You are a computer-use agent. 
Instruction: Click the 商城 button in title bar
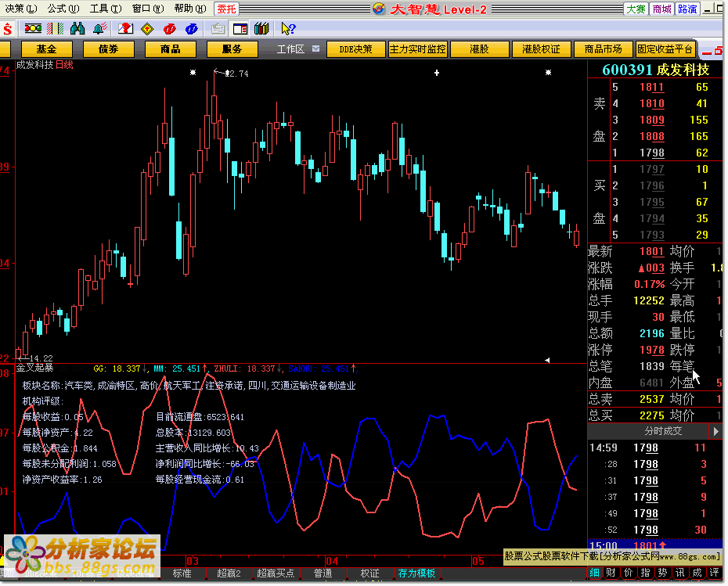click(x=661, y=9)
